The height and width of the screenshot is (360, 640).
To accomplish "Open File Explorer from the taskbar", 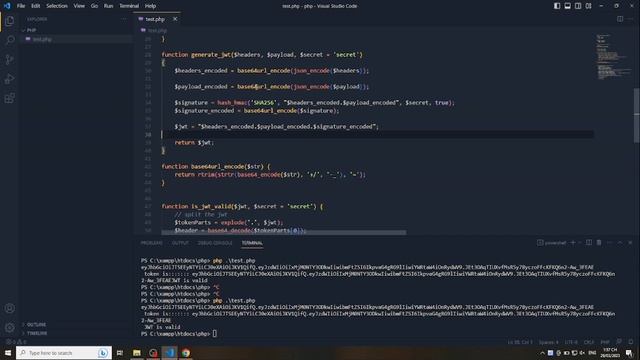I will point(136,353).
